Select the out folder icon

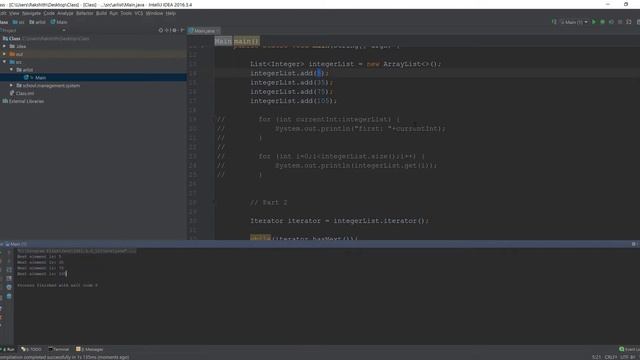(12, 54)
